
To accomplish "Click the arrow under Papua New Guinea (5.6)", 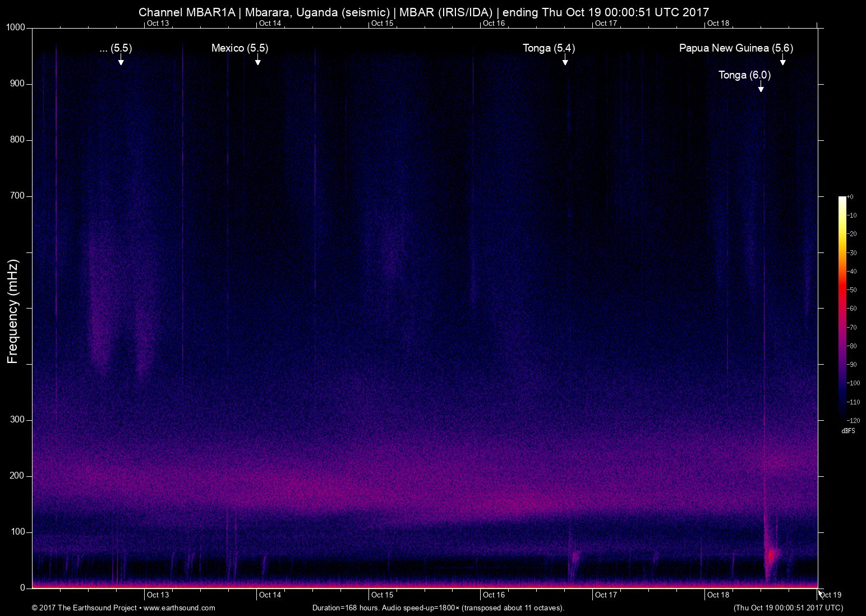I will coord(782,61).
